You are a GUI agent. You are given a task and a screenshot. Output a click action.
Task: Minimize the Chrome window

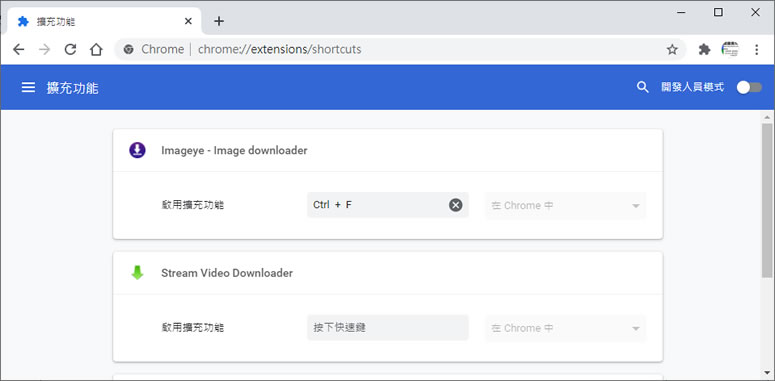coord(681,12)
